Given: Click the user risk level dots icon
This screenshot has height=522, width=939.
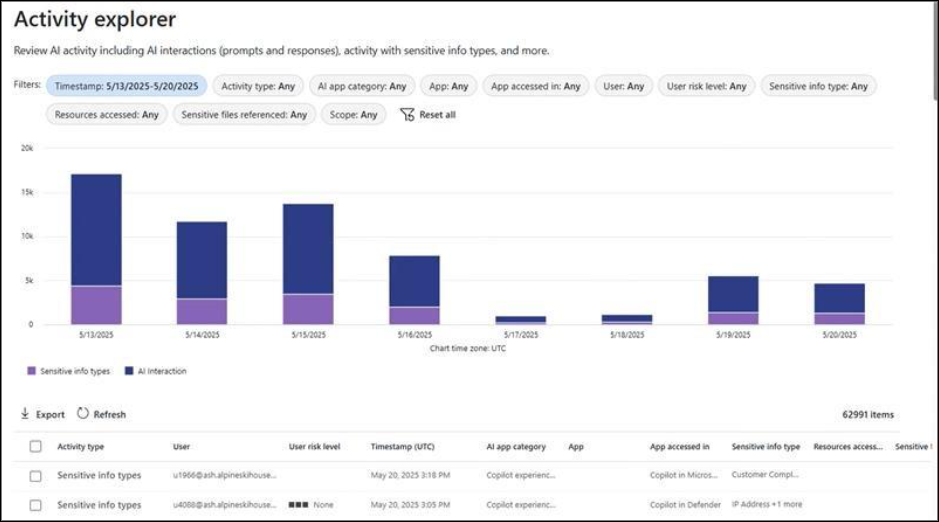Looking at the screenshot, I should tap(298, 505).
